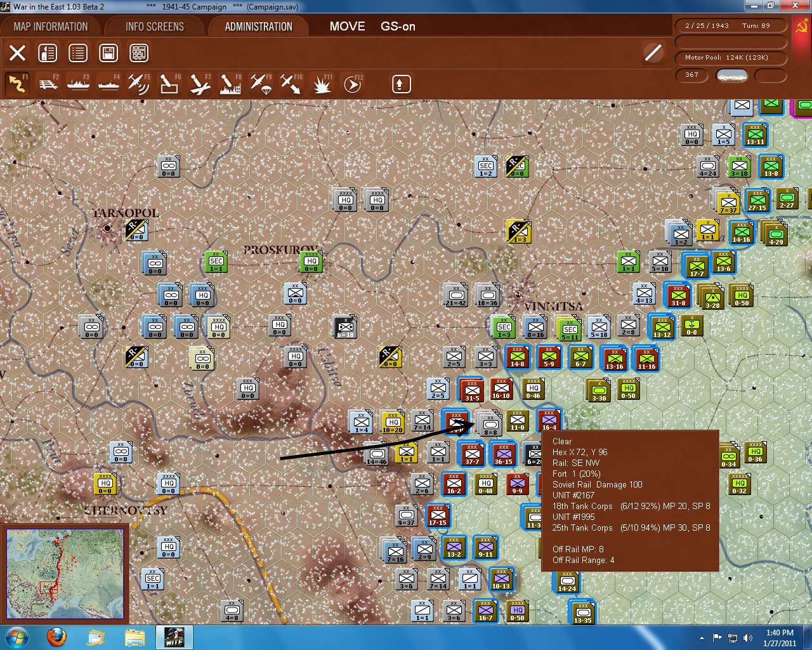Click the 367 value field
Image resolution: width=812 pixels, height=650 pixels.
[x=692, y=75]
